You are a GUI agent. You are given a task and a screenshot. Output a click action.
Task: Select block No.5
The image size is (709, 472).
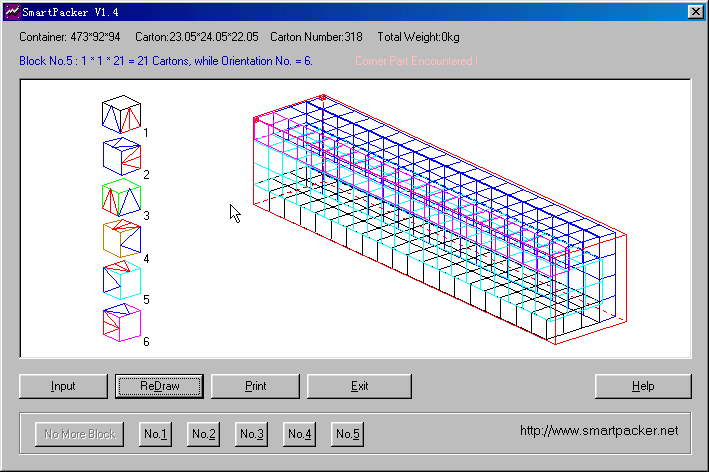[348, 434]
